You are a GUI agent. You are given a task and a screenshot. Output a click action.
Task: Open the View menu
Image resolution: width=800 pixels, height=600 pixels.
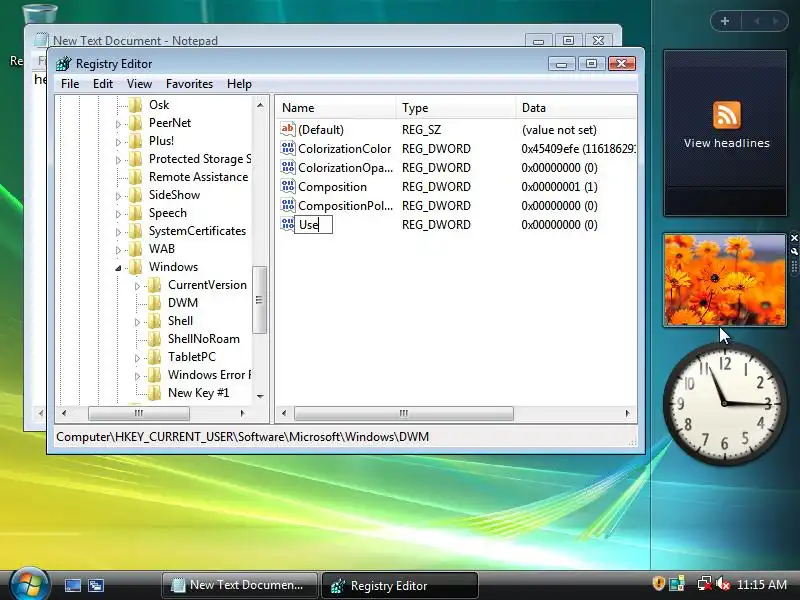[x=139, y=84]
